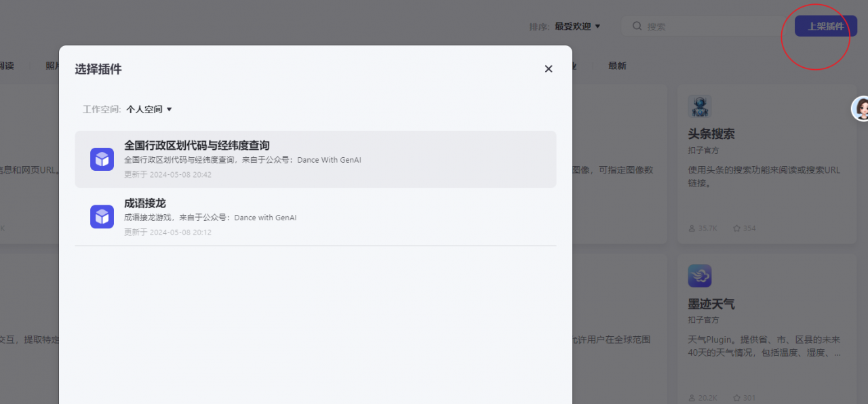Viewport: 868px width, 404px height.
Task: Click 成语接龙游戏 description text
Action: click(x=210, y=218)
